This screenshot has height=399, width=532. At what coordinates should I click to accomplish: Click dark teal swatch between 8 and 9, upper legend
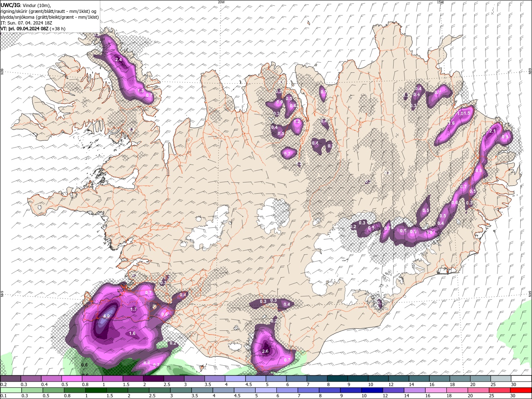pos(337,379)
